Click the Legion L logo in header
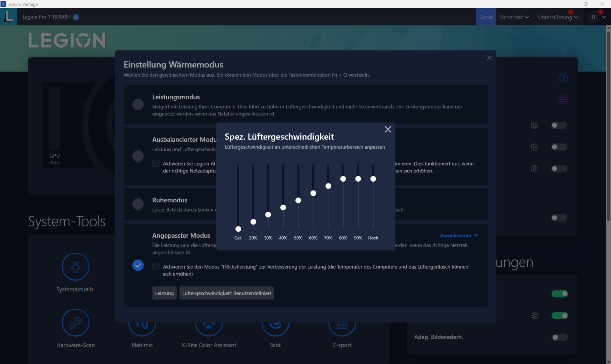 point(9,17)
